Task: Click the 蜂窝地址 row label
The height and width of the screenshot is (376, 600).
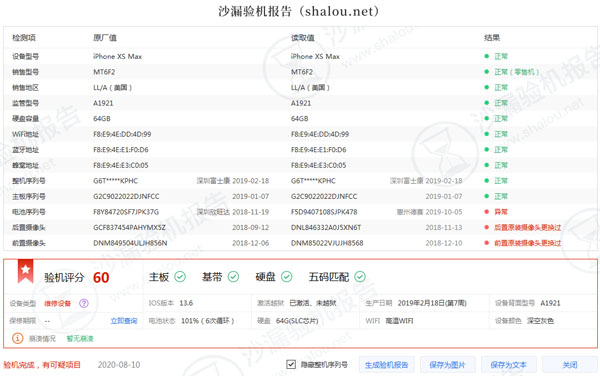Action: coord(25,165)
